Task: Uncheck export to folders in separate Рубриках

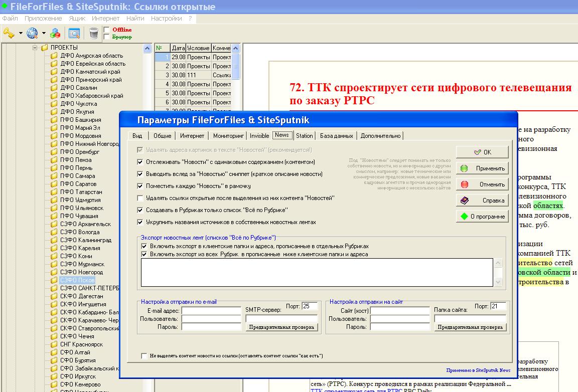Action: [x=144, y=246]
